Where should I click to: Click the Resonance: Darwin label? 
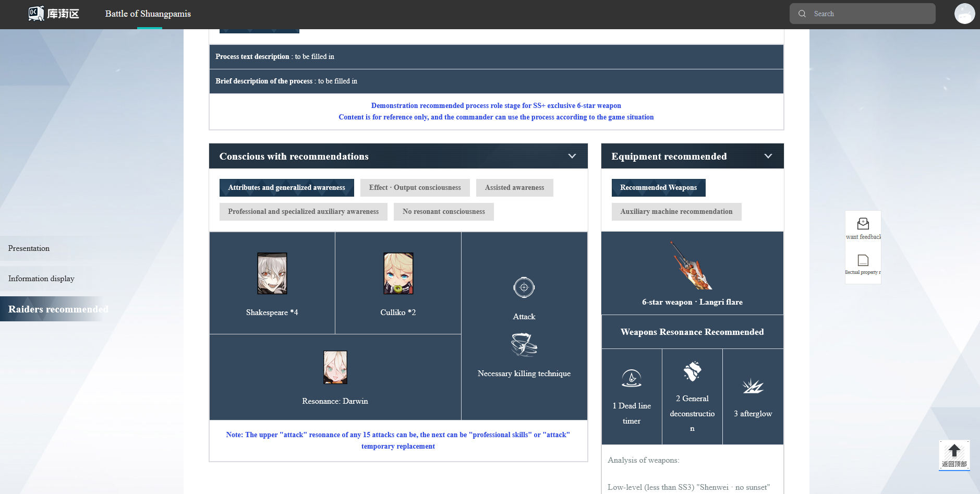point(335,401)
